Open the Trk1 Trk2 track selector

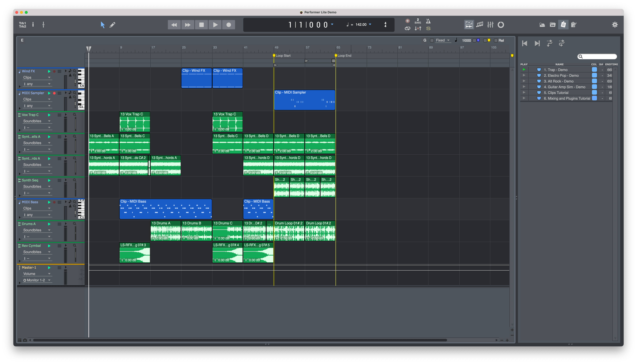[x=23, y=25]
